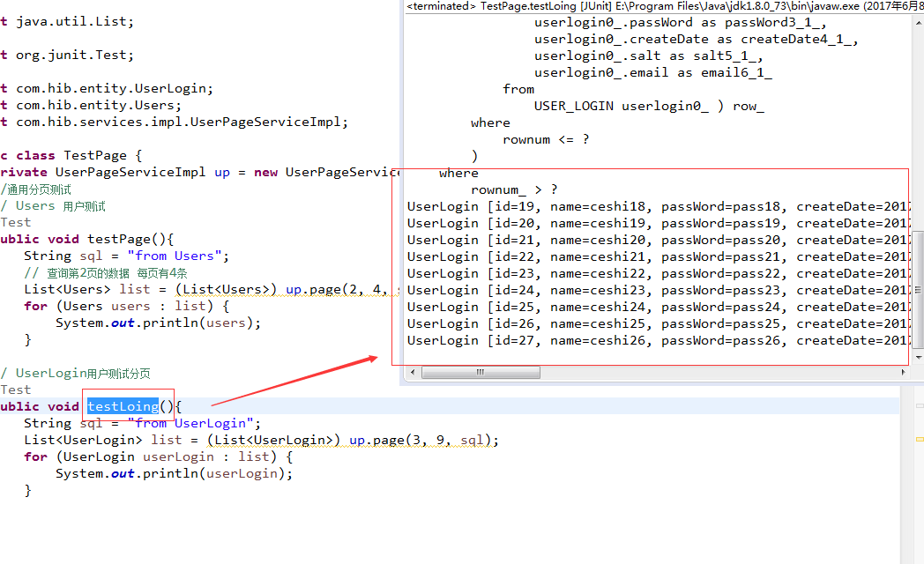Click the terminated TestPage.testLoing console header
This screenshot has height=564, width=924.
(665, 6)
